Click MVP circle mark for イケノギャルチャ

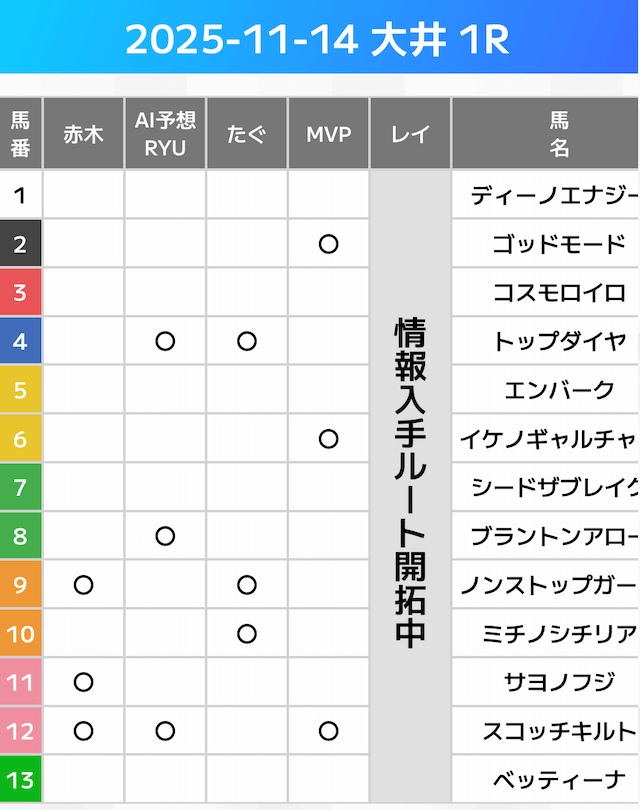point(328,439)
